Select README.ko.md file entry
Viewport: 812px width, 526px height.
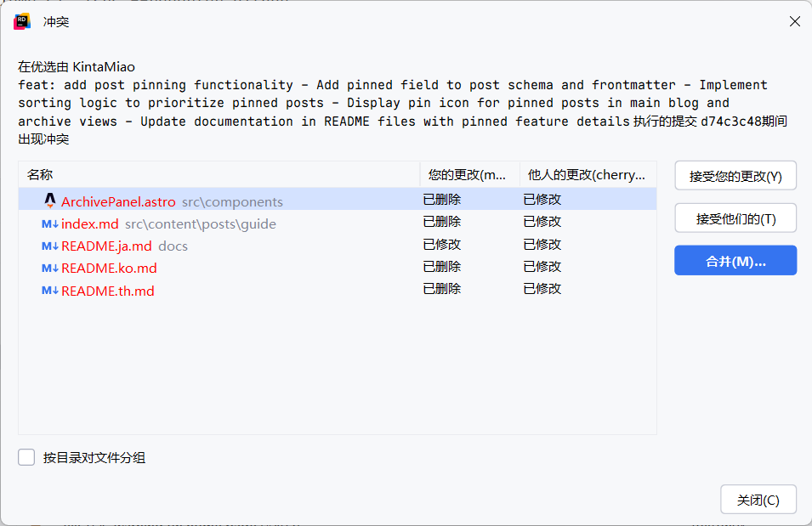click(x=109, y=269)
